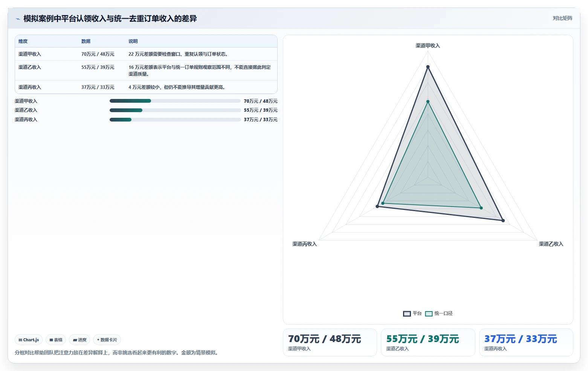
Task: Select the 渠道乙收入 table row cell
Action: (30, 67)
